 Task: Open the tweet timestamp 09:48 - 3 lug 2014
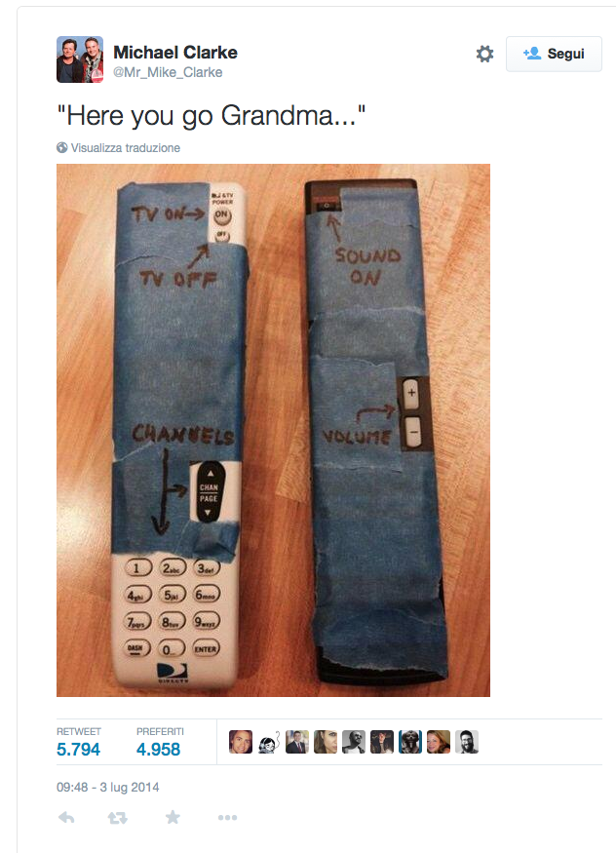[107, 787]
